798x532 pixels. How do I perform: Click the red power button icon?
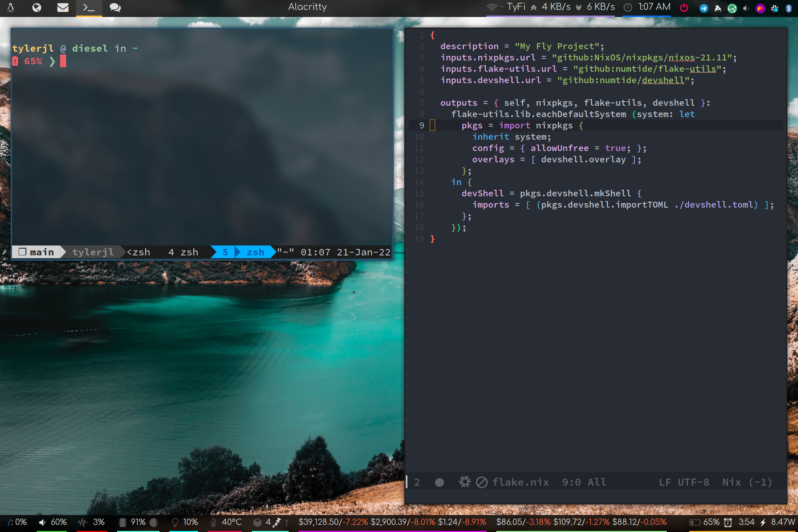684,7
